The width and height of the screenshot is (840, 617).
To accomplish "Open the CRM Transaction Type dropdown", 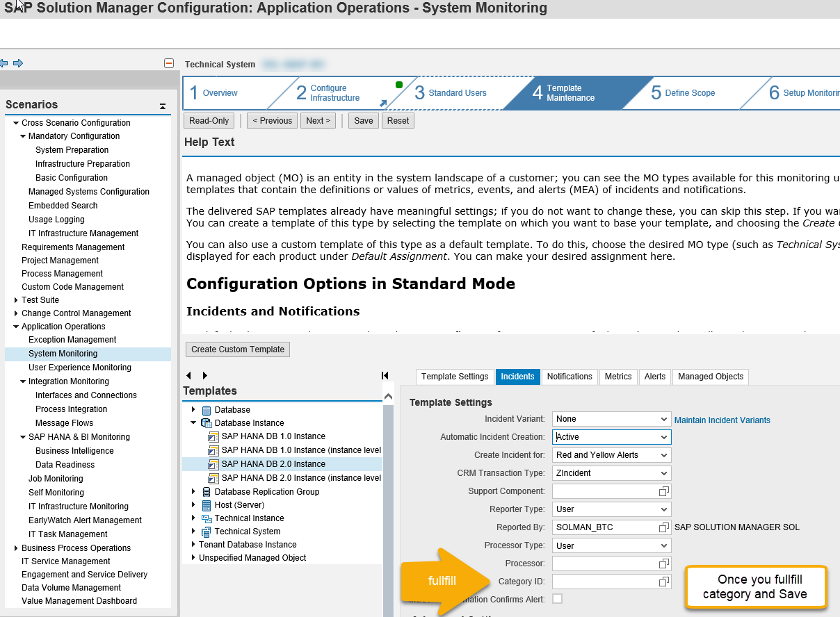I will point(665,473).
